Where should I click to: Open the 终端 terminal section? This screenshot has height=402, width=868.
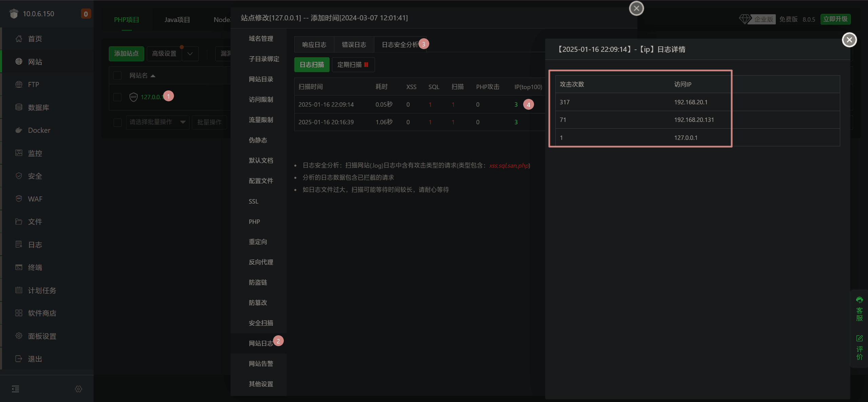pos(35,267)
